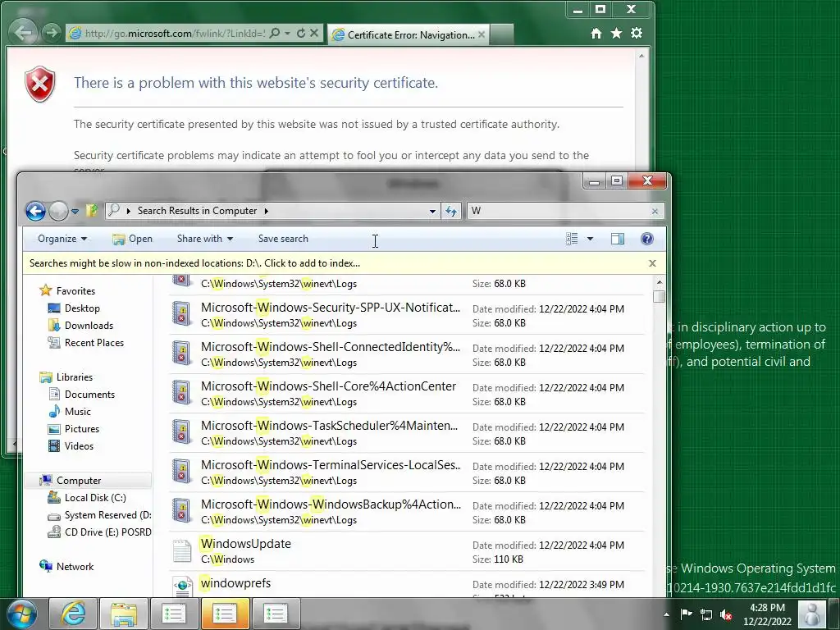
Task: Open a new IE tab
Action: [502, 34]
